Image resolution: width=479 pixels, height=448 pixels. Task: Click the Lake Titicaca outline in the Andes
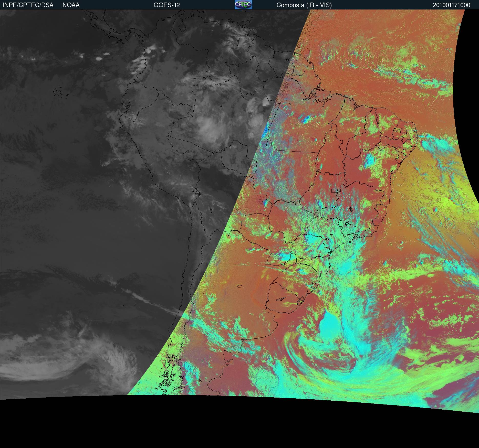click(x=196, y=191)
